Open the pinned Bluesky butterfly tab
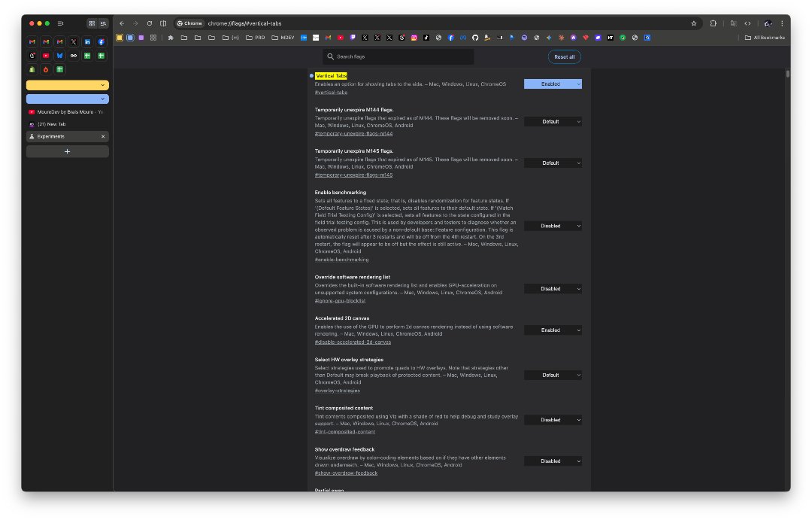The width and height of the screenshot is (812, 520). [x=60, y=56]
